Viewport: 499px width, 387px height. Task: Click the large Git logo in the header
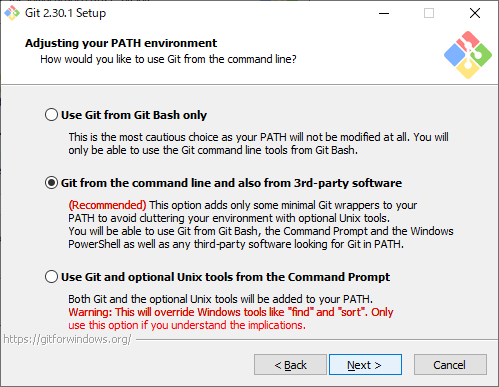(468, 55)
